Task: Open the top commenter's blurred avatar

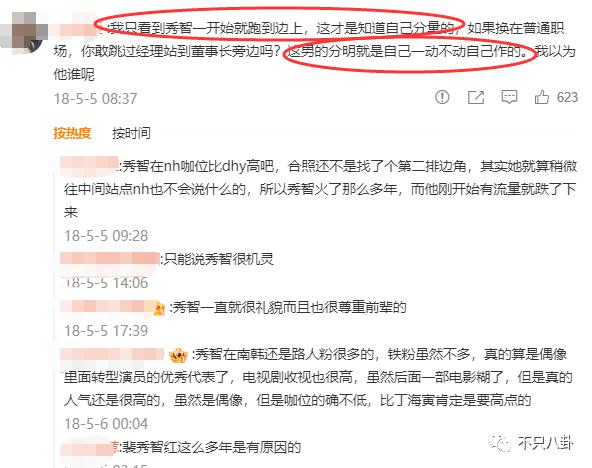Action: click(x=23, y=33)
